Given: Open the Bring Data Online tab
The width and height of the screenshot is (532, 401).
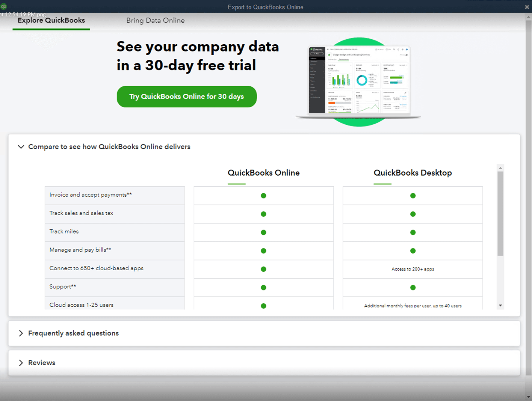Looking at the screenshot, I should tap(155, 20).
